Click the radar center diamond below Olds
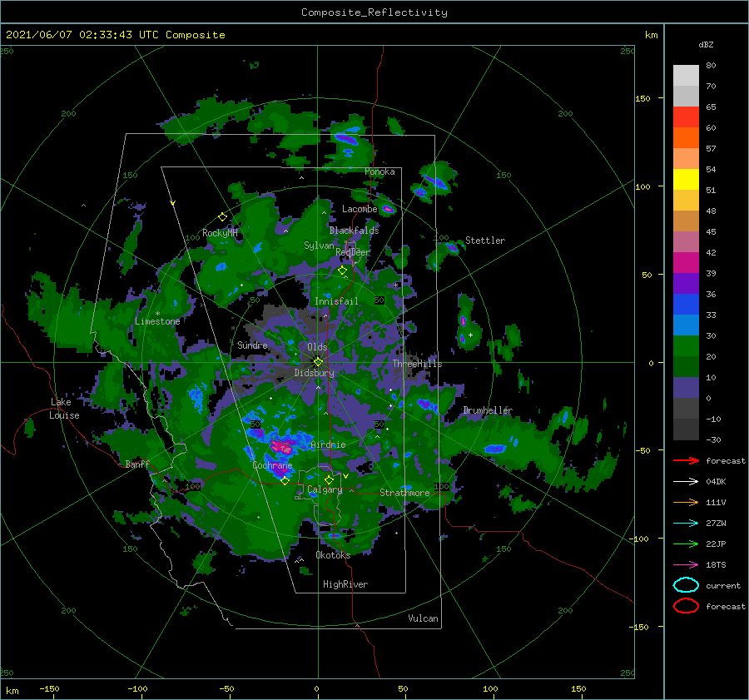 click(x=318, y=362)
